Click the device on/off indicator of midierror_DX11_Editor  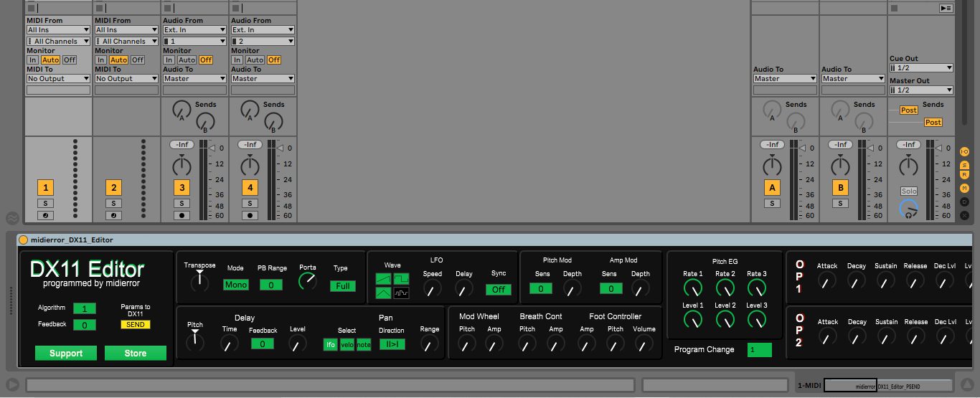[x=23, y=240]
